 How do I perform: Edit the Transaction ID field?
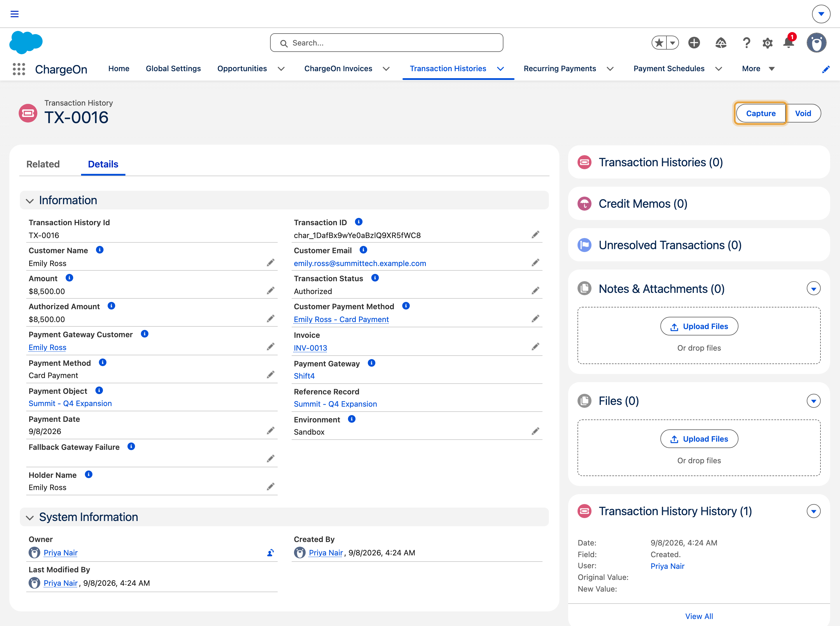[535, 235]
